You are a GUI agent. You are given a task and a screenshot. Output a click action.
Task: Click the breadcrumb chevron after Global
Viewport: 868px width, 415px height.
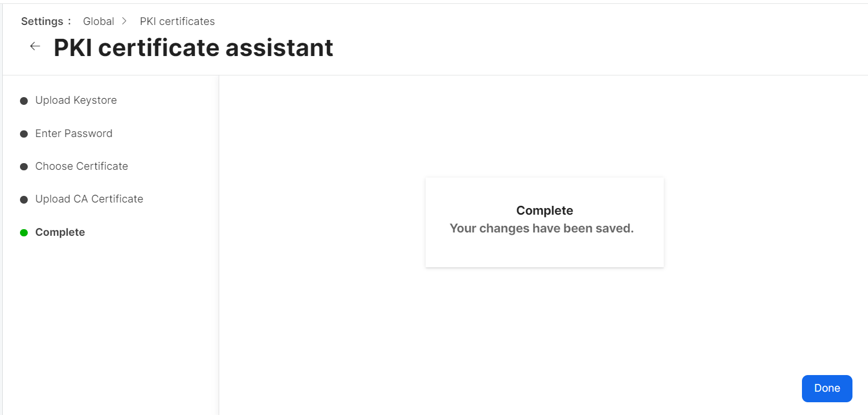(x=124, y=21)
